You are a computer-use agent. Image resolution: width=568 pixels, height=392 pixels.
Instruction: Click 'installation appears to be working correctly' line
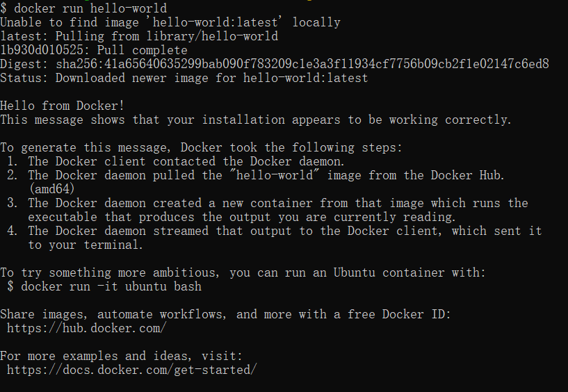pyautogui.click(x=256, y=120)
